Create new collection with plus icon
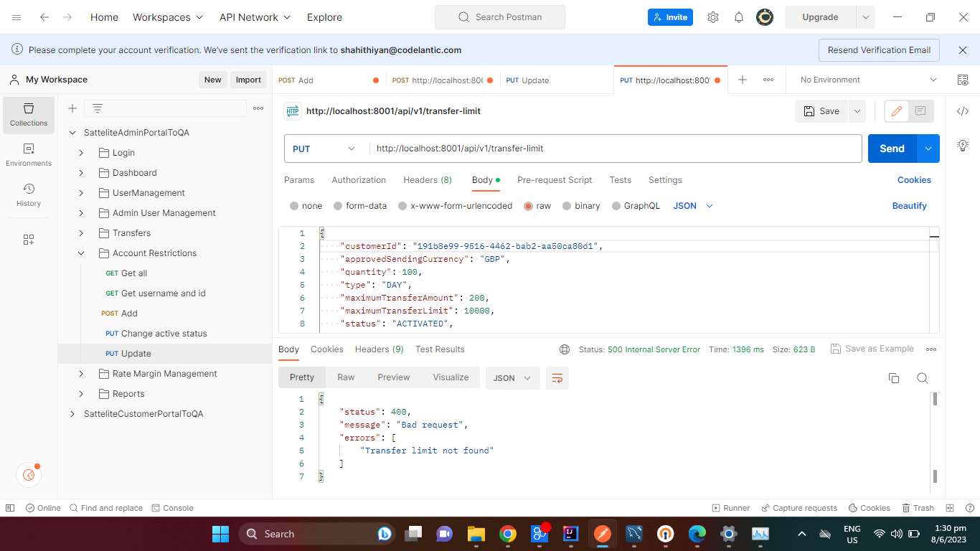 [72, 108]
